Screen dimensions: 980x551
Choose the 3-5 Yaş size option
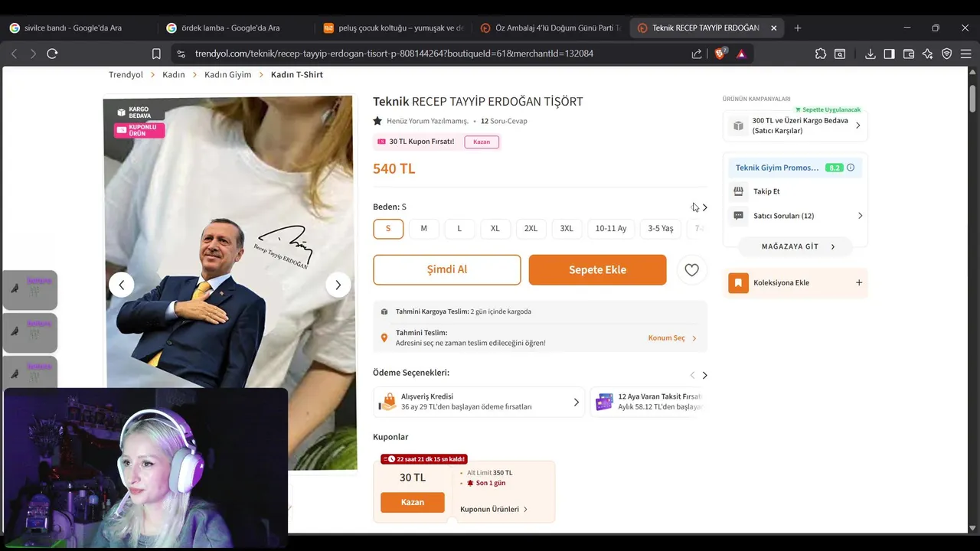[661, 228]
